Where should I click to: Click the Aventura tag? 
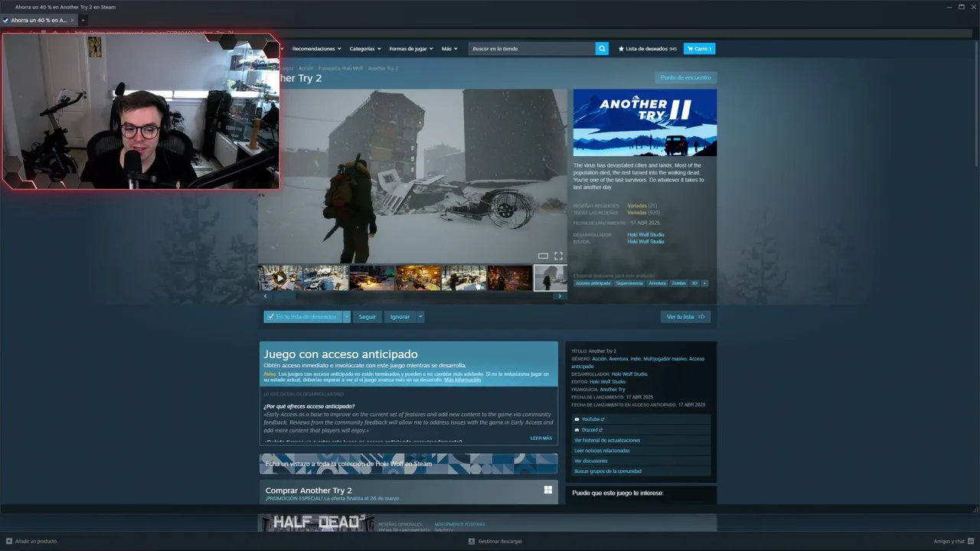coord(658,283)
